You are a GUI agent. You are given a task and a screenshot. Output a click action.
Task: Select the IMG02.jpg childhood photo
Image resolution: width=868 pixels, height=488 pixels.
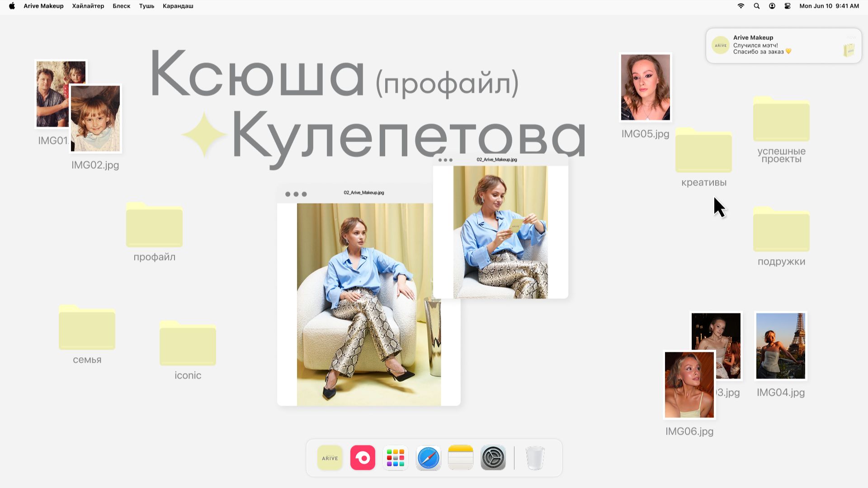(x=95, y=118)
